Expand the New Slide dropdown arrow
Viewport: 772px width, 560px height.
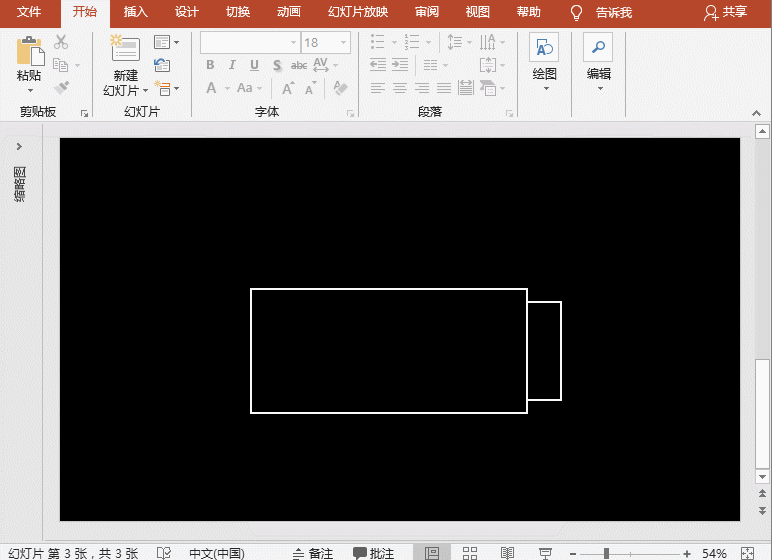(145, 91)
